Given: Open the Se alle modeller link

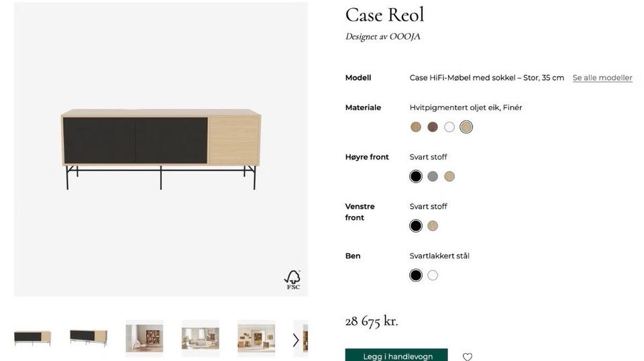Looking at the screenshot, I should [602, 78].
